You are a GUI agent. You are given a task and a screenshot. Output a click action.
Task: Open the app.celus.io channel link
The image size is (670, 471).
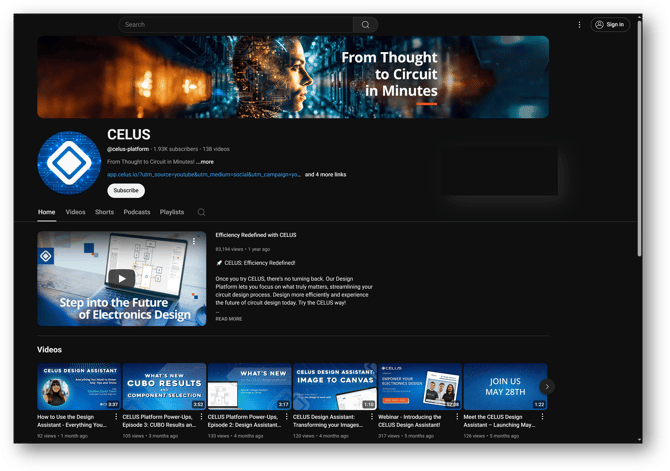[204, 174]
